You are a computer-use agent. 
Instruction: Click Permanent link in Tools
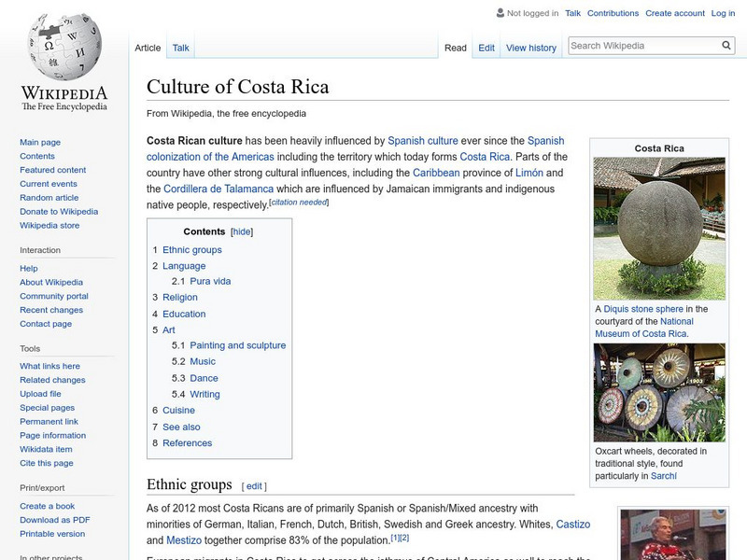(49, 422)
